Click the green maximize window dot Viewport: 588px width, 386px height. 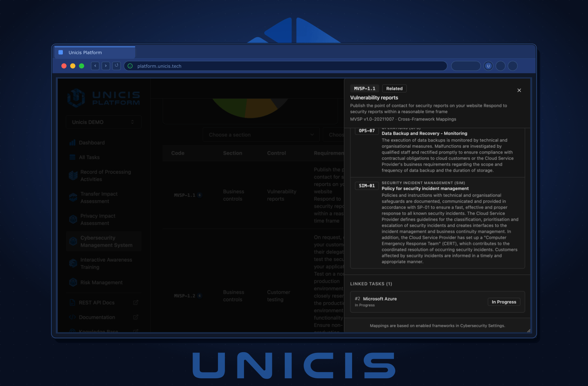coord(82,66)
